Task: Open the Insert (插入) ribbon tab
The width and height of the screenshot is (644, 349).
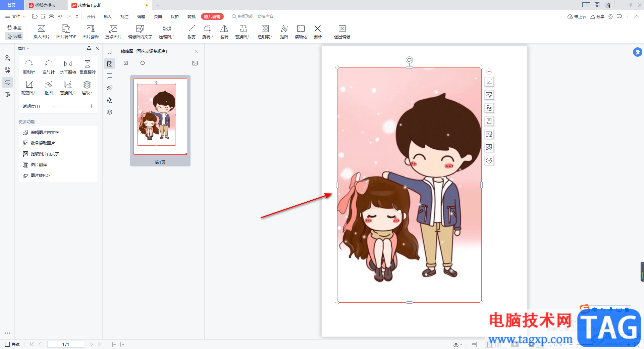Action: (x=108, y=16)
